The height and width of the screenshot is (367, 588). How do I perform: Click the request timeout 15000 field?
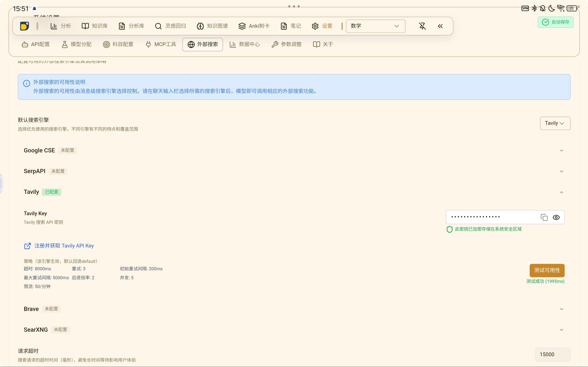[x=552, y=354]
